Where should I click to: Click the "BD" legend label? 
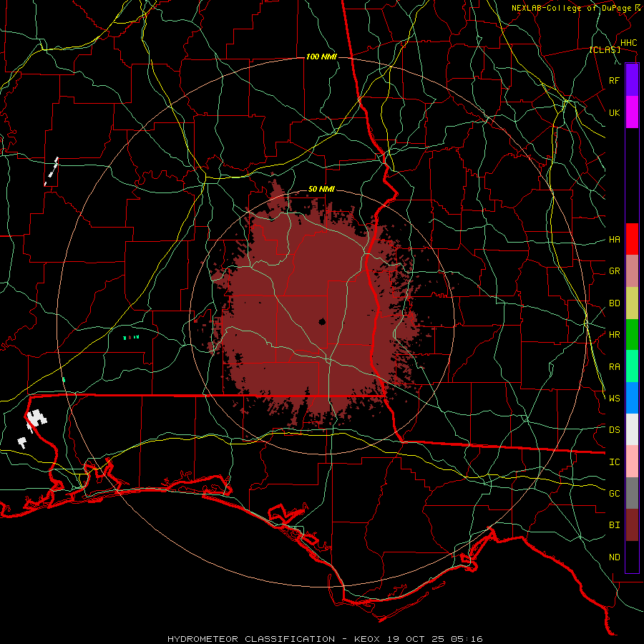pos(614,303)
